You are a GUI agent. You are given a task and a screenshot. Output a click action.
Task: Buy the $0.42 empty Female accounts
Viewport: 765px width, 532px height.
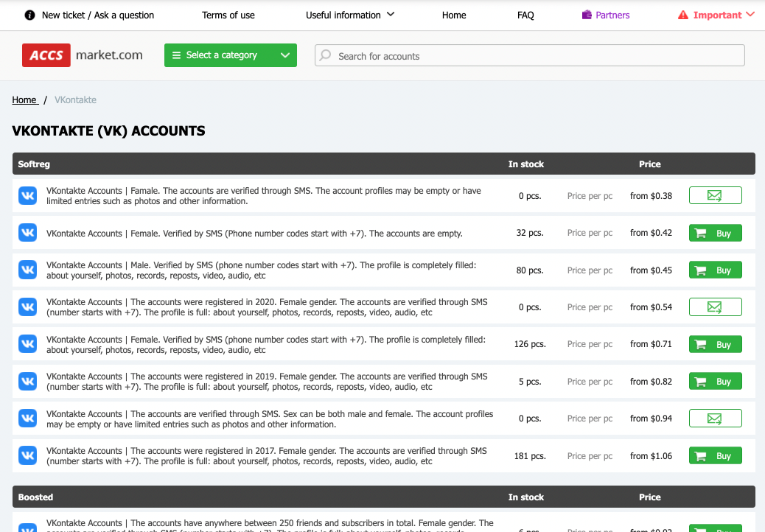[715, 233]
